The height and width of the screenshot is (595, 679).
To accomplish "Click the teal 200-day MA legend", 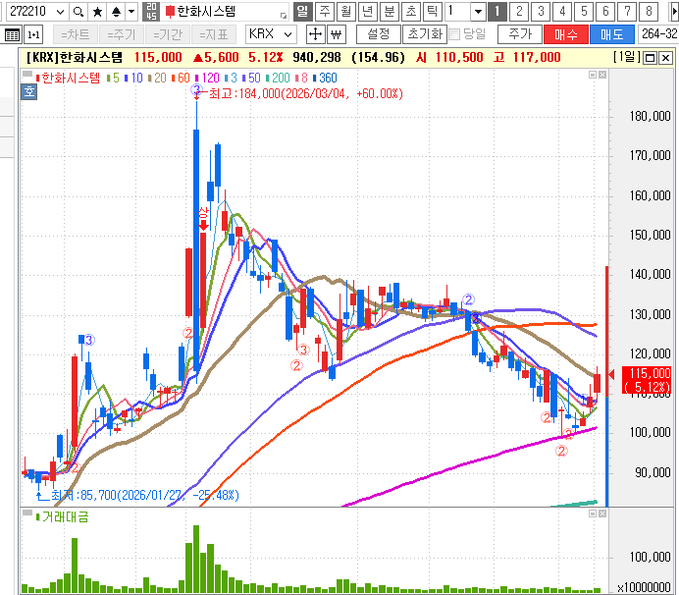I will [278, 78].
